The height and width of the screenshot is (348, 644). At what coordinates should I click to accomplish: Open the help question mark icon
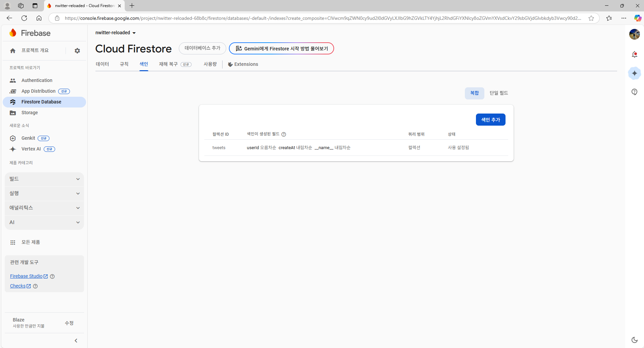[634, 92]
